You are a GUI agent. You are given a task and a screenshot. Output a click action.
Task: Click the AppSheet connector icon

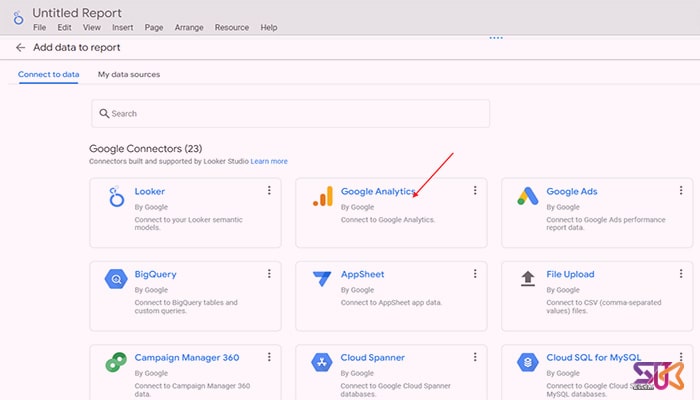[x=322, y=279]
